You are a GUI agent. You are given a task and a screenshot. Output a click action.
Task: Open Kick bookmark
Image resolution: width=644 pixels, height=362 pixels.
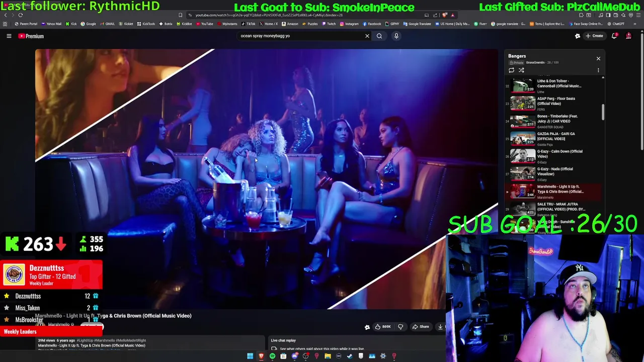coord(71,24)
